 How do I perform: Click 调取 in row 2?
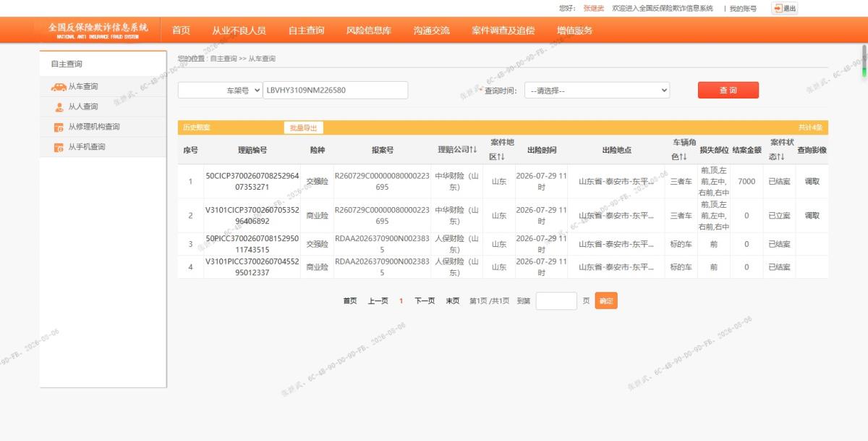point(812,216)
